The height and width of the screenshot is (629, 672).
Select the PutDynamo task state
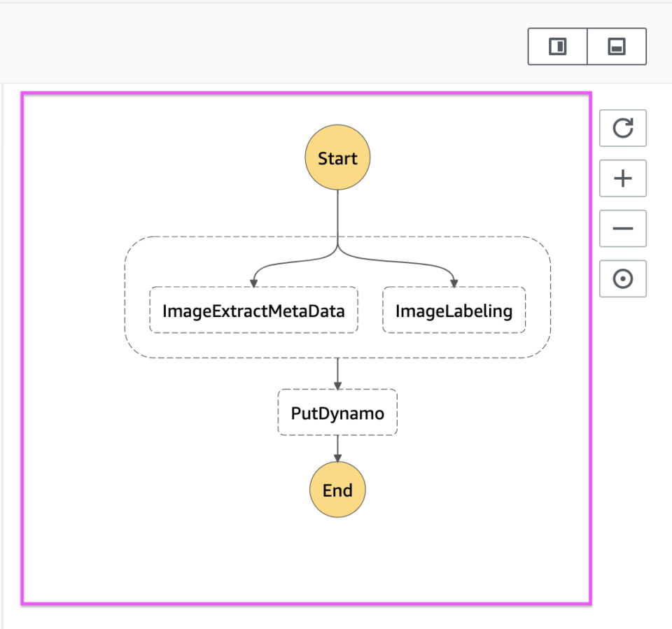click(x=337, y=412)
